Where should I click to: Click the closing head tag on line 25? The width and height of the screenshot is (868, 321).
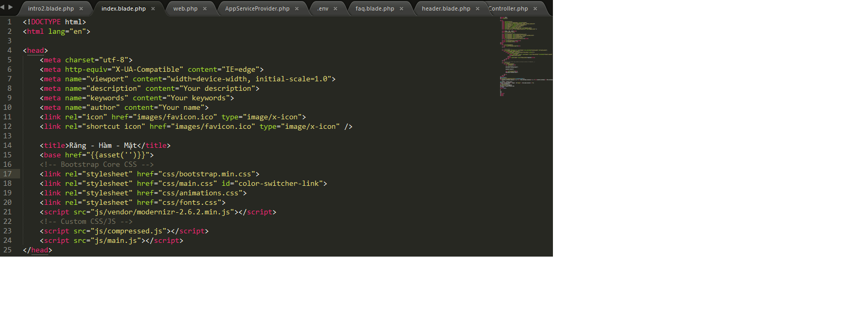click(38, 250)
